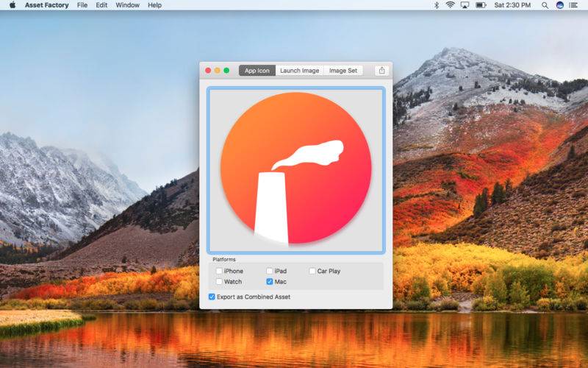This screenshot has width=588, height=368.
Task: Enable the iPad platform checkbox
Action: [269, 271]
